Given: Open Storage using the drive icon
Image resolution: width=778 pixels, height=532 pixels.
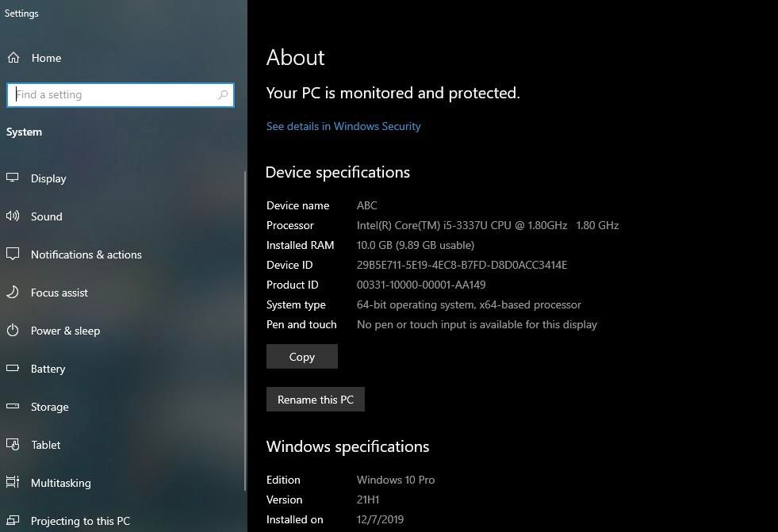Looking at the screenshot, I should point(13,407).
